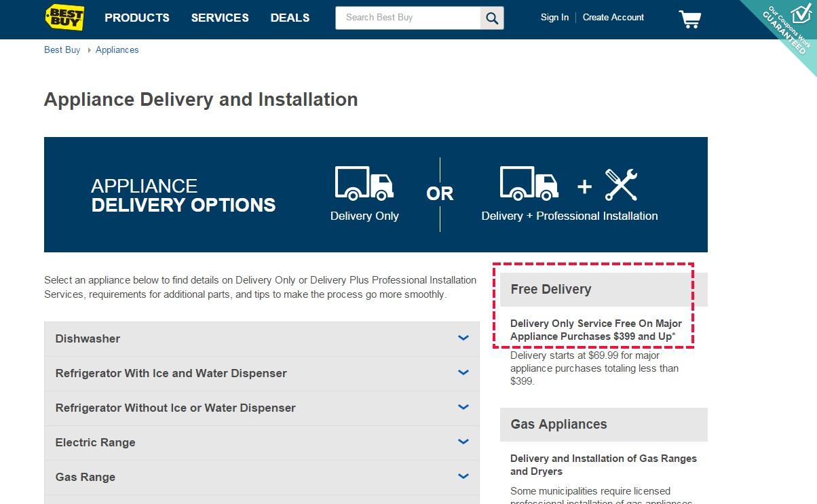The width and height of the screenshot is (817, 504).
Task: Expand the Electric Range chevron
Action: coord(463,442)
